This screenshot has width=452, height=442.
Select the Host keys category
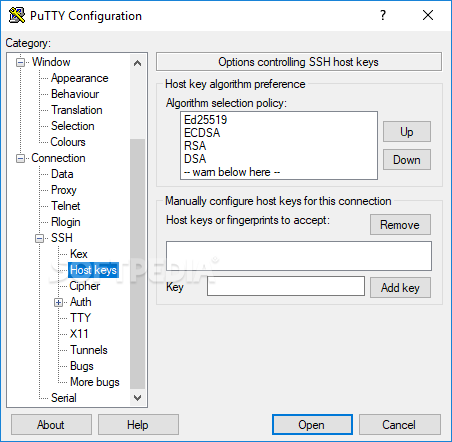[x=93, y=270]
